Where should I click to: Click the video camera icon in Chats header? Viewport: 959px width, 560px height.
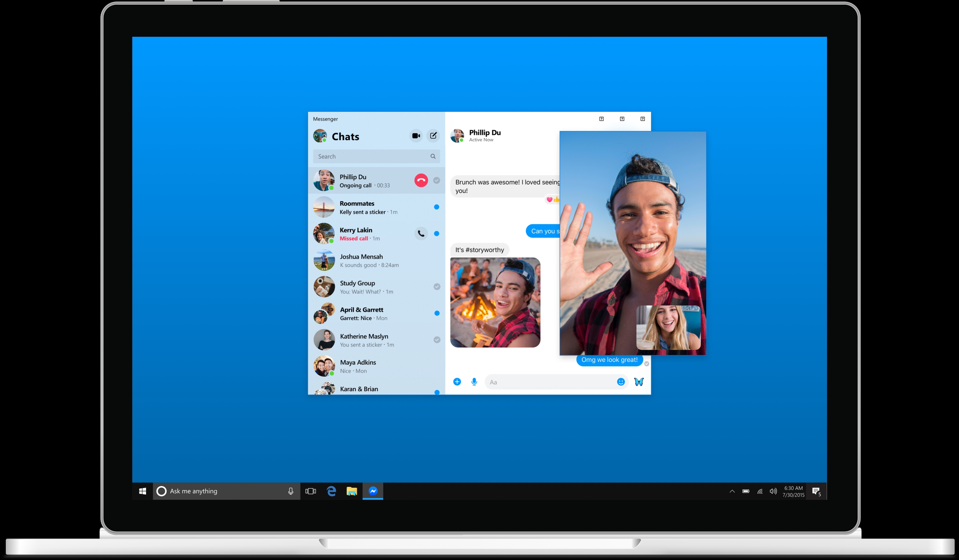414,136
